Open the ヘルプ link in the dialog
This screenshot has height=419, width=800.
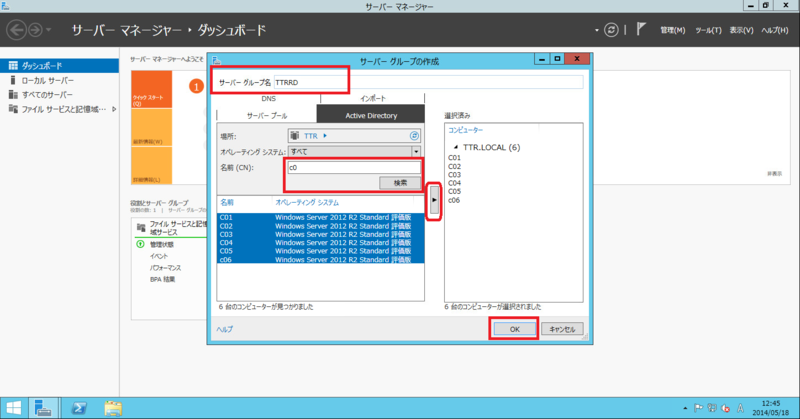(224, 329)
